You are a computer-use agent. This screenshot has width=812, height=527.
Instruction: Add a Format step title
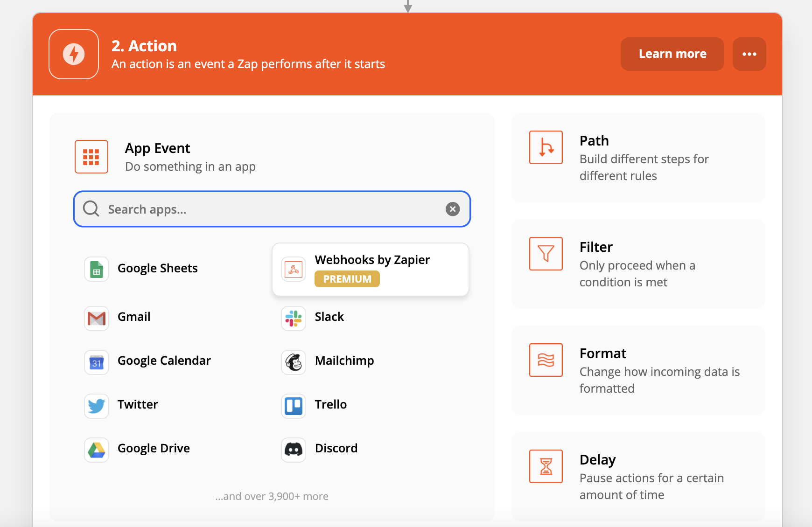(x=603, y=353)
